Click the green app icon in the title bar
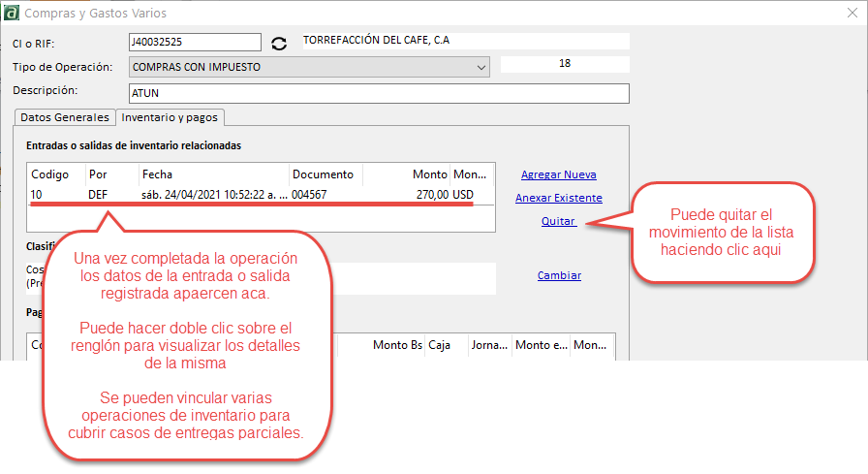The height and width of the screenshot is (474, 868). 12,13
